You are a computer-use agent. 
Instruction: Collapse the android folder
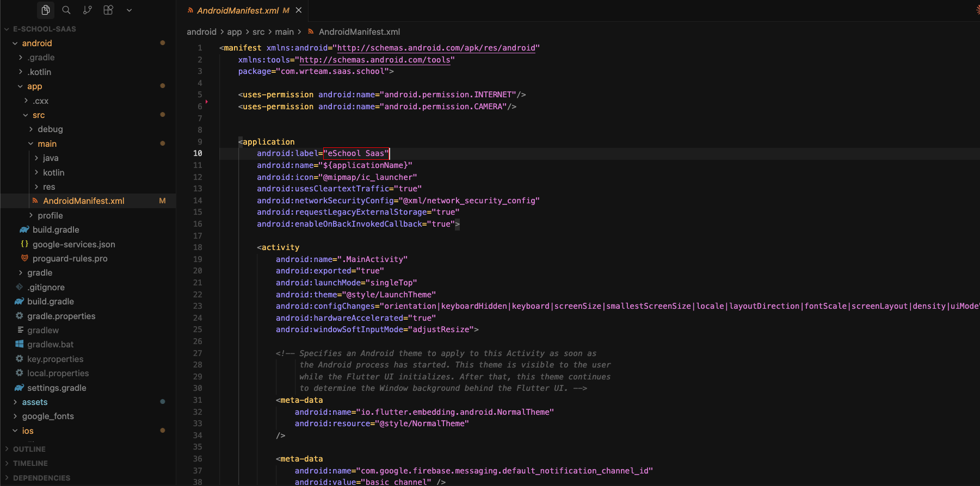(36, 43)
